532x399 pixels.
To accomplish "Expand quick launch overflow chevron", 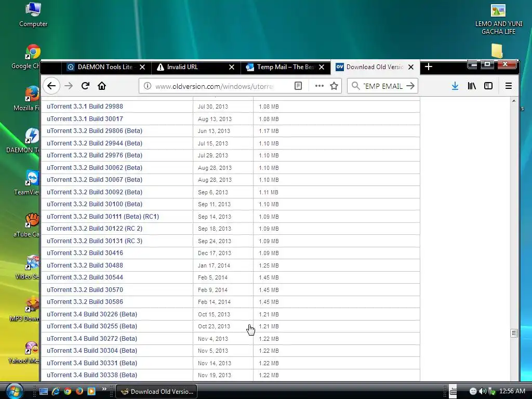I will (x=104, y=389).
